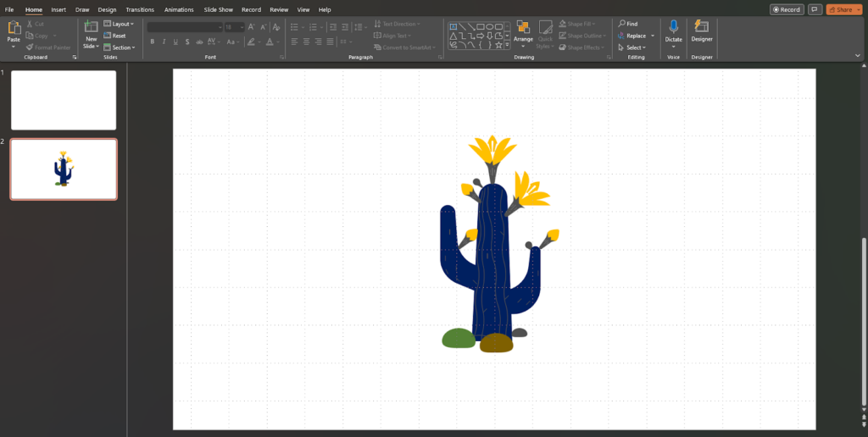Click the Share button
The width and height of the screenshot is (868, 437).
[x=842, y=9]
